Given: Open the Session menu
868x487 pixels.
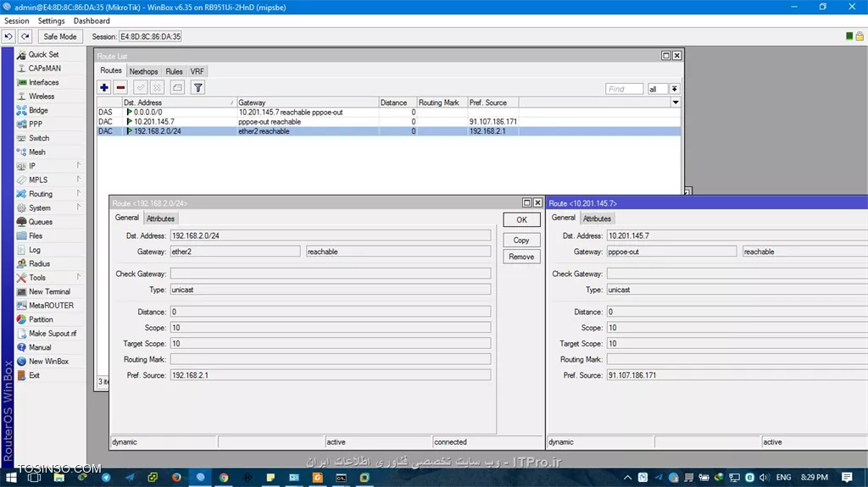Looking at the screenshot, I should coord(17,21).
